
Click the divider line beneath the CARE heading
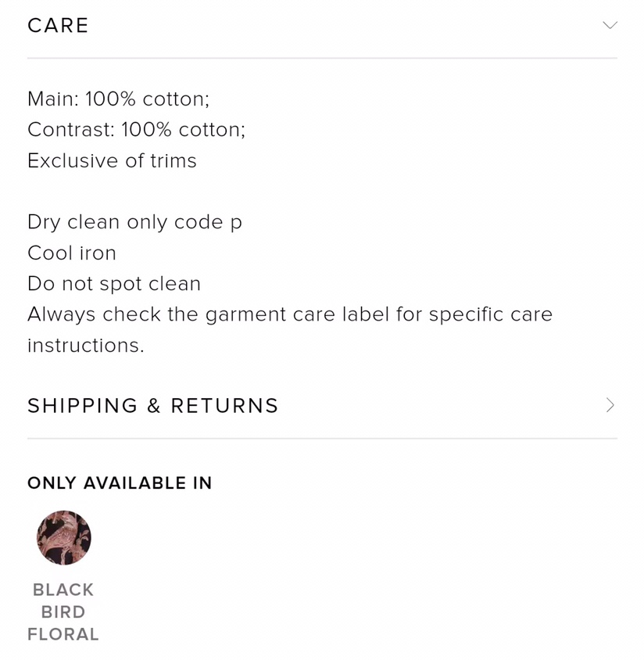click(x=322, y=58)
